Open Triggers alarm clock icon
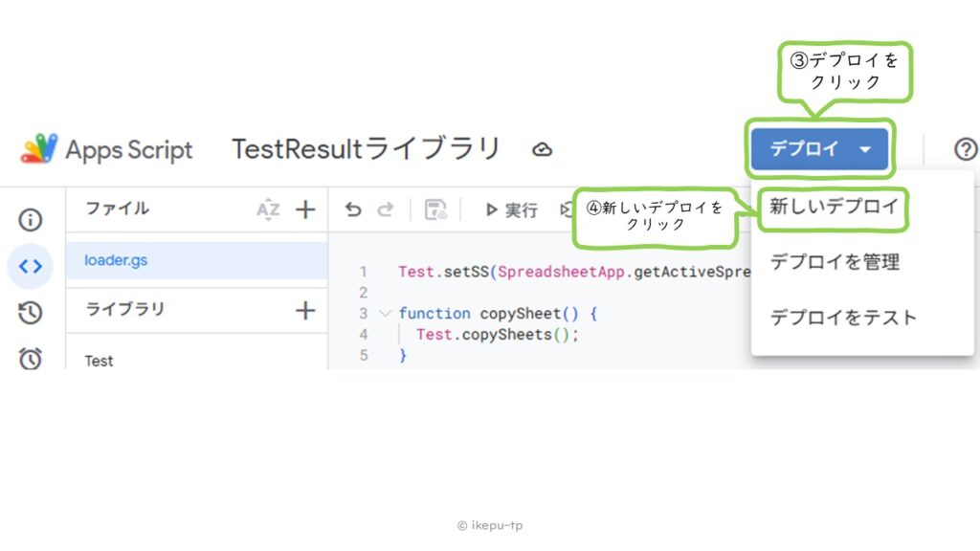 [x=31, y=358]
